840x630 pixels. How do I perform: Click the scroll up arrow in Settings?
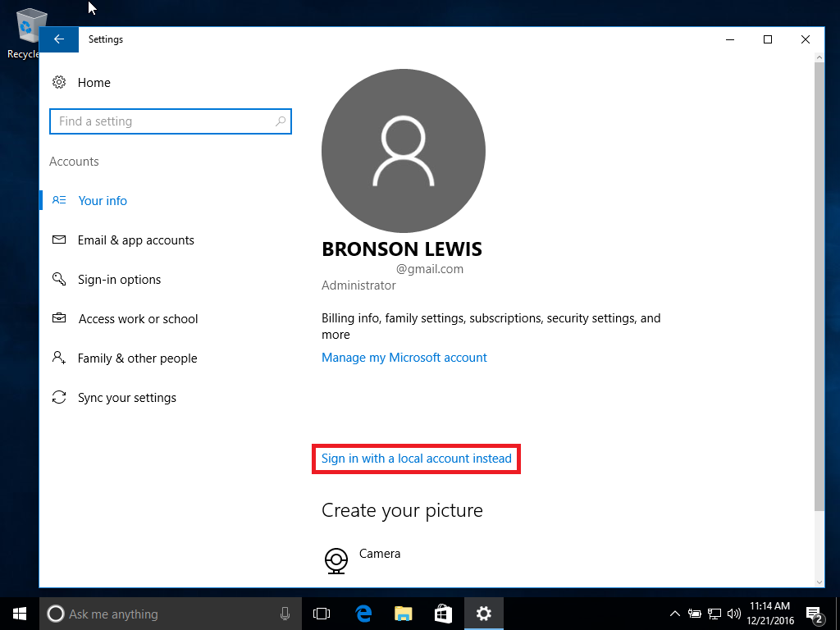point(819,57)
